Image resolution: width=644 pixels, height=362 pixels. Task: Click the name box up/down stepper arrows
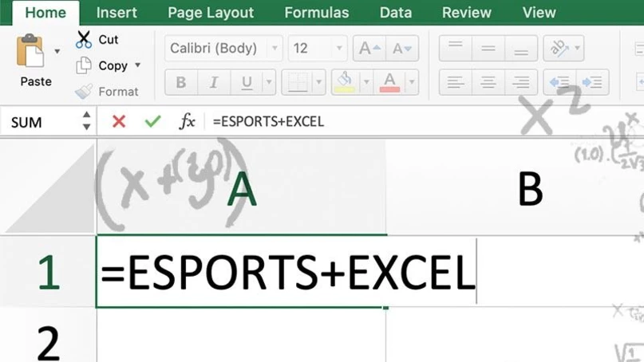(x=86, y=121)
